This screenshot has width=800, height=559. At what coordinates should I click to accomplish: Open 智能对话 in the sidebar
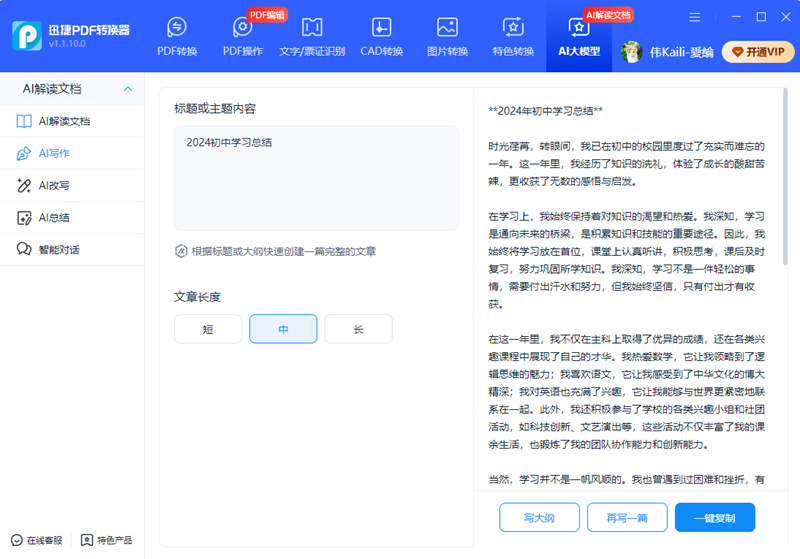(72, 249)
